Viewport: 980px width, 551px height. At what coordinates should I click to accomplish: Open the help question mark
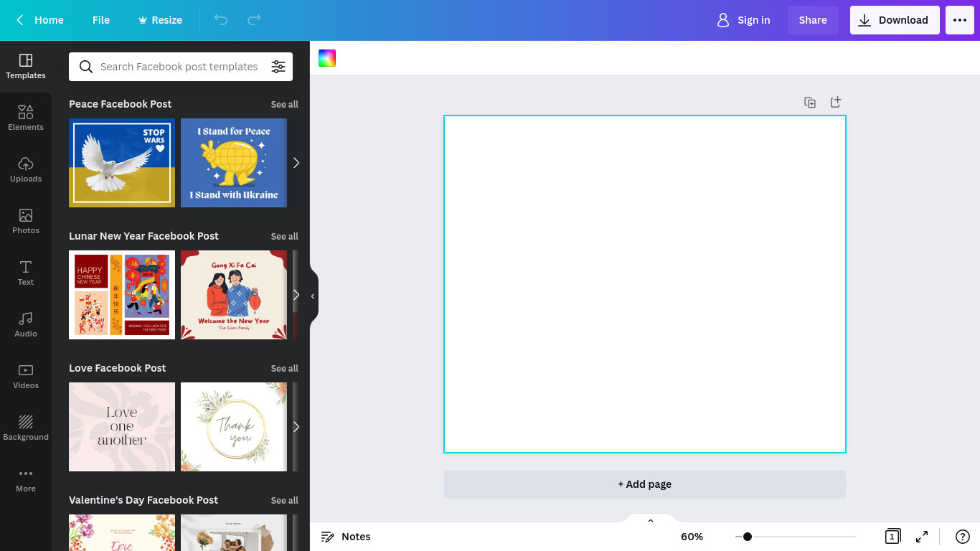click(963, 537)
